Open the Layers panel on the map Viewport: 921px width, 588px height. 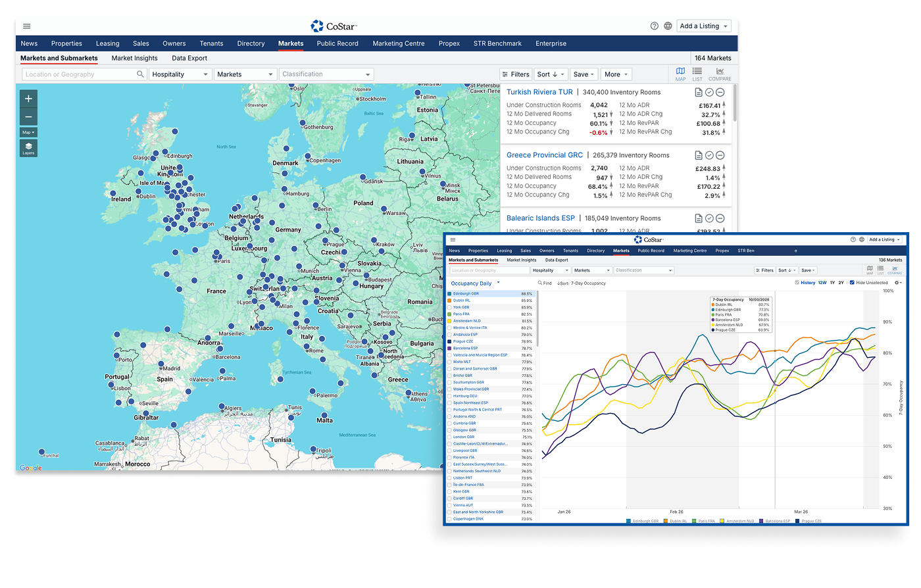click(28, 148)
